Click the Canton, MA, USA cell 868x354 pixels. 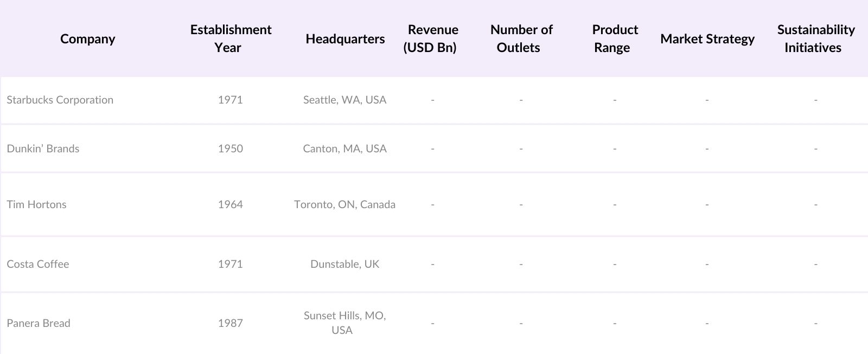point(344,149)
